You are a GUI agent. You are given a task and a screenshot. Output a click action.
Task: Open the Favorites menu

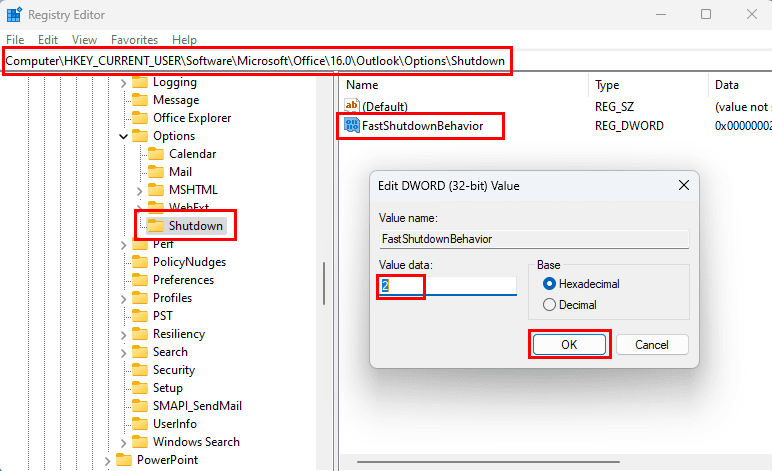134,40
